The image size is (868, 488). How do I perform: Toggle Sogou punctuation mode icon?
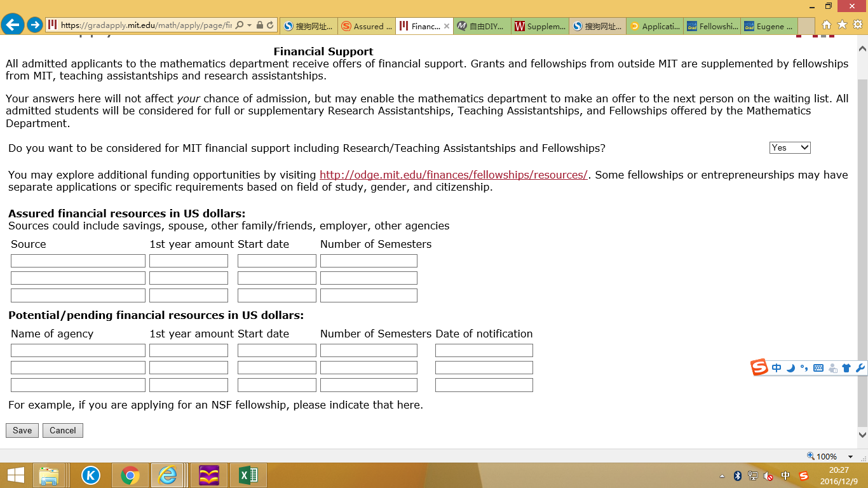(804, 368)
